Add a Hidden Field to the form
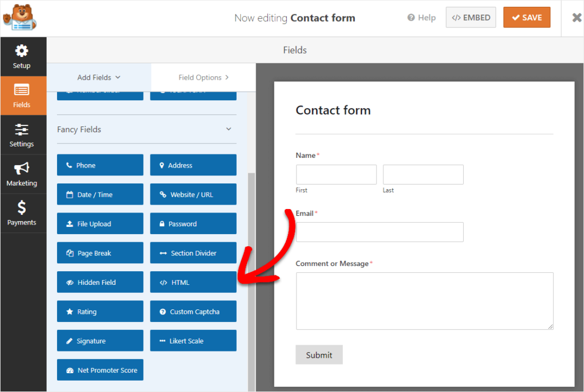This screenshot has width=584, height=392. pos(100,282)
